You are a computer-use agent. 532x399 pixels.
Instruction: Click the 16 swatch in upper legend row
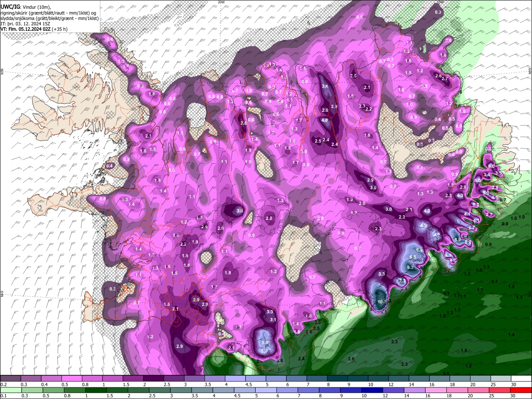[439, 379]
